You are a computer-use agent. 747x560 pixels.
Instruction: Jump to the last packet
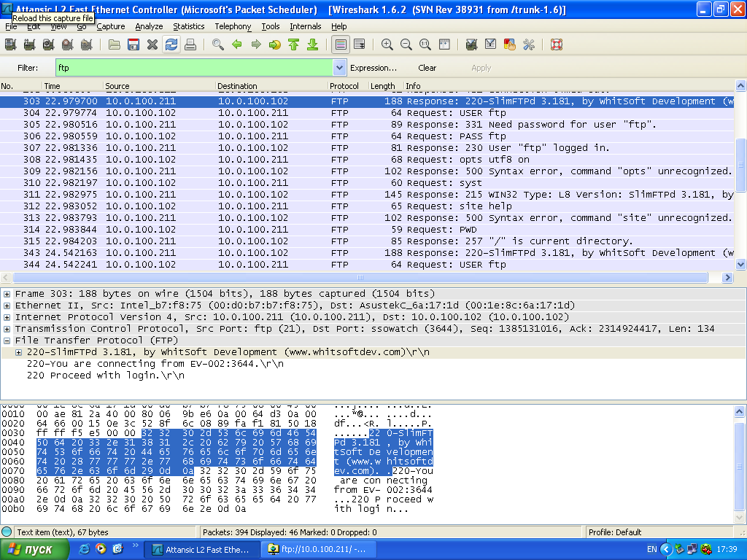pyautogui.click(x=313, y=44)
